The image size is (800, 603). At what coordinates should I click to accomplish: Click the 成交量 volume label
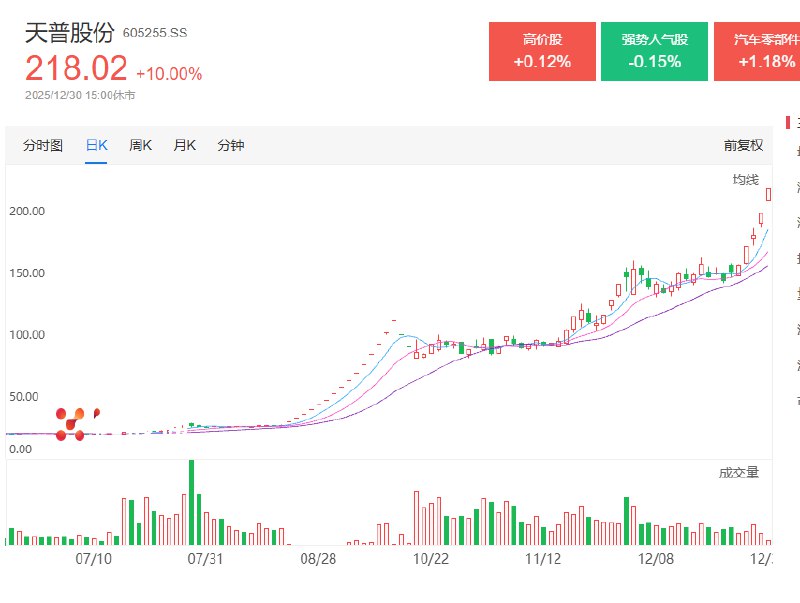click(x=739, y=473)
